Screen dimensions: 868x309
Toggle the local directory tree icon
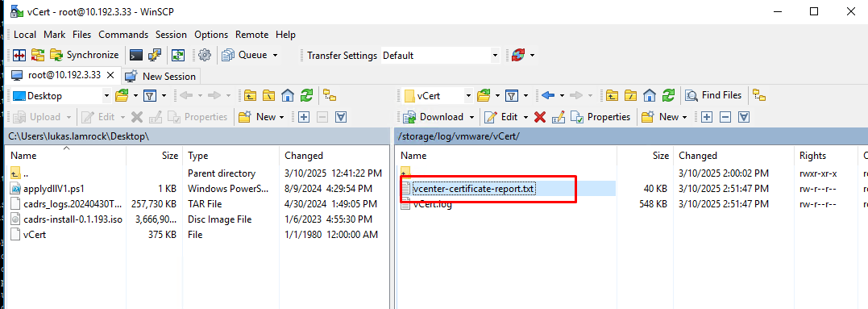[x=330, y=96]
